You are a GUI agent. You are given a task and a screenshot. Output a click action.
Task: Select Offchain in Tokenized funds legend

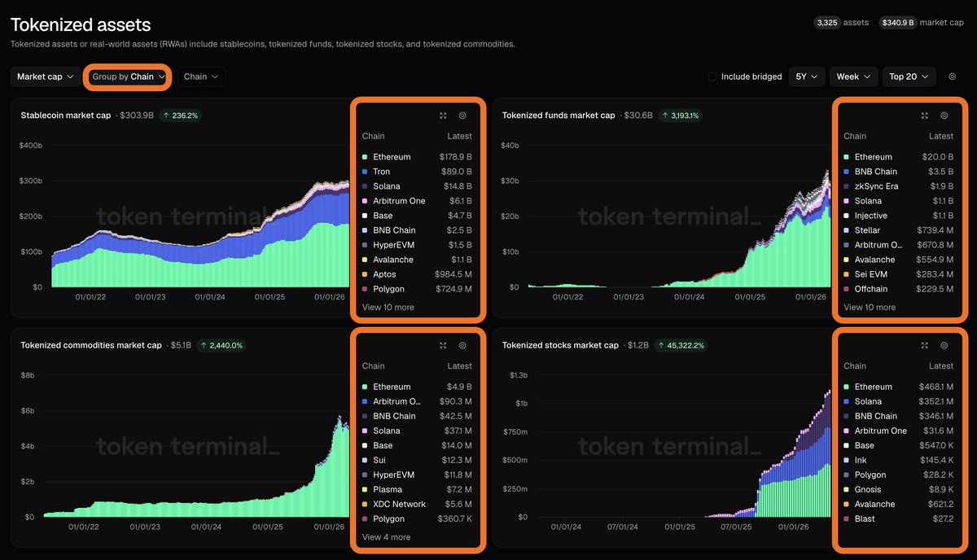(x=898, y=289)
